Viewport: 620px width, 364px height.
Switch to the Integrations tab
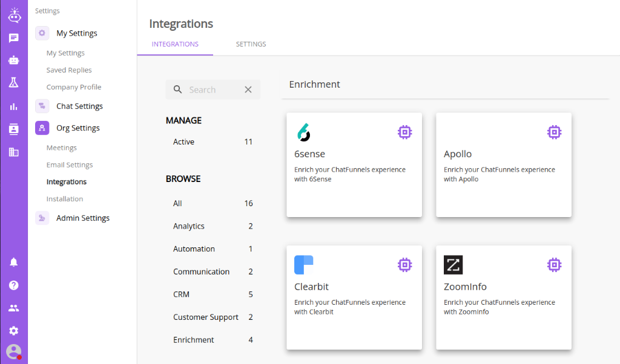pyautogui.click(x=175, y=44)
